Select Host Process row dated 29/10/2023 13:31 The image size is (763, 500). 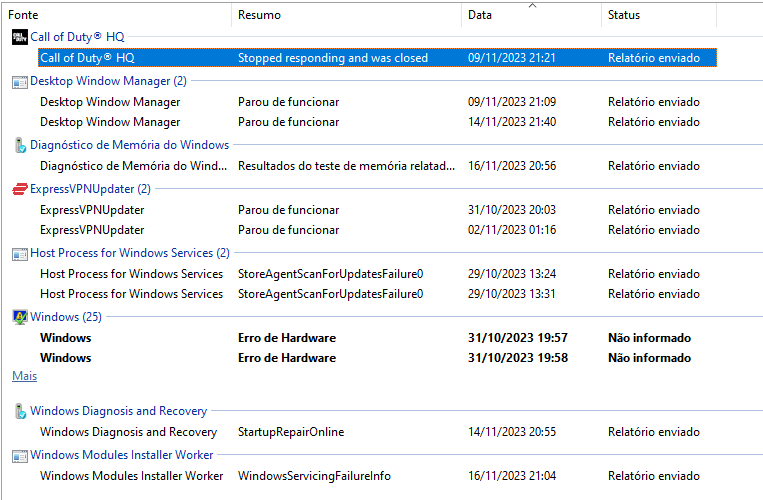377,294
